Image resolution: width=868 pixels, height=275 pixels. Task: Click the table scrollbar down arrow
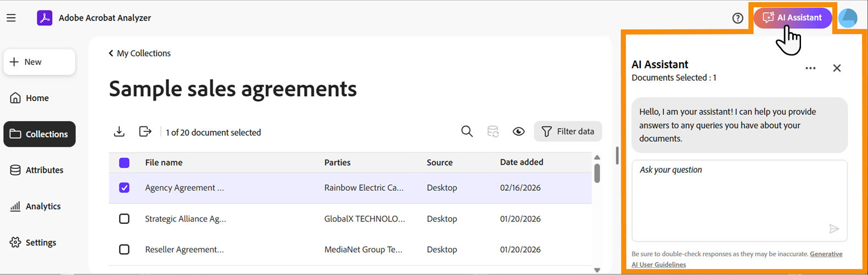coord(597,270)
